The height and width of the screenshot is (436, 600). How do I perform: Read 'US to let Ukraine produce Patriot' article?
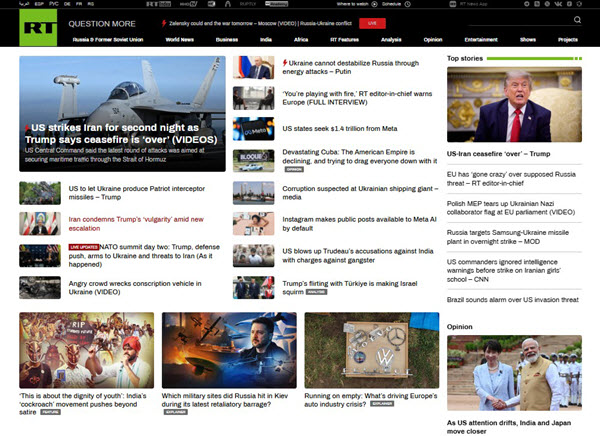[137, 193]
